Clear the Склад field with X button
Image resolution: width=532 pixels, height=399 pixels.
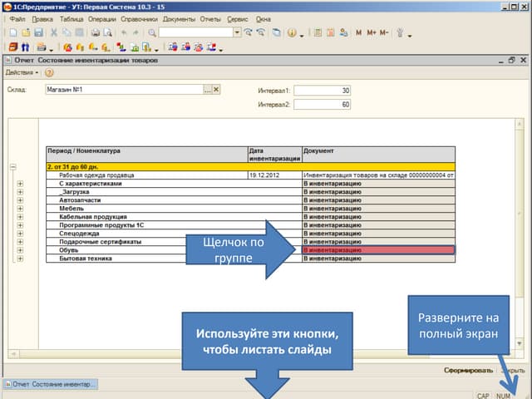click(x=216, y=90)
